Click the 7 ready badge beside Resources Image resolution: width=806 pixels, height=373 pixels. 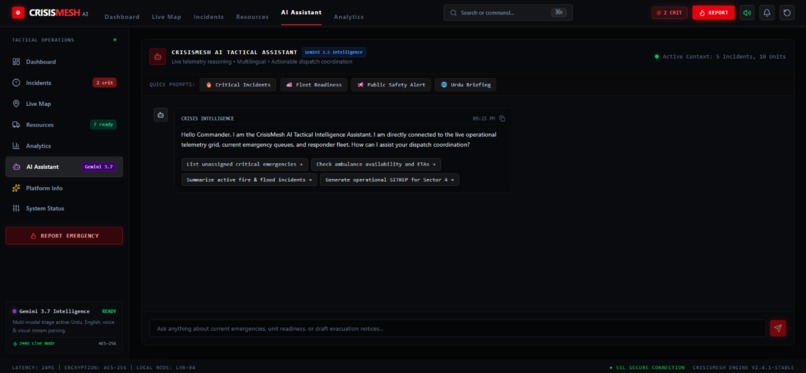pyautogui.click(x=103, y=125)
